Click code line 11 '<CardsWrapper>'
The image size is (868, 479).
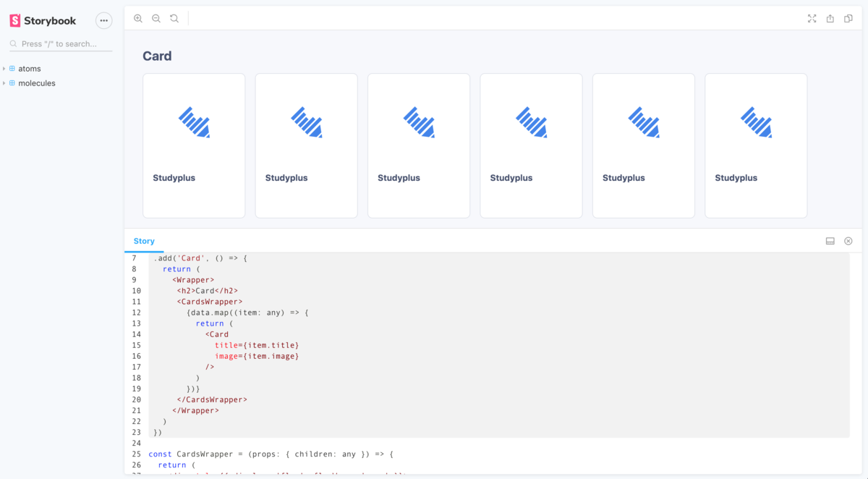coord(210,302)
